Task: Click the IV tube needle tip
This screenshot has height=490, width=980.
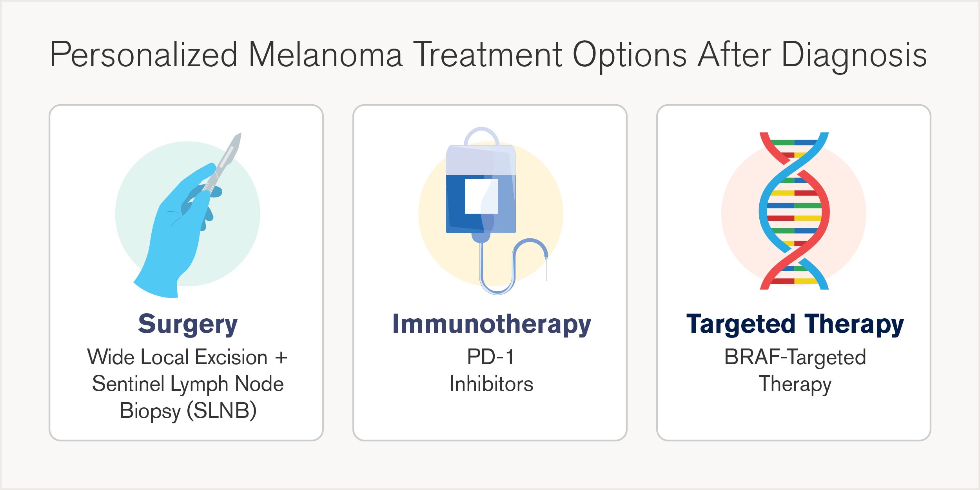Action: click(x=546, y=270)
